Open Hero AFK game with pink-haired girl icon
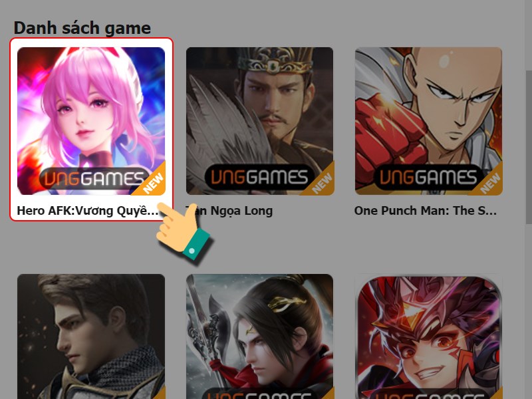The image size is (532, 399). click(91, 121)
